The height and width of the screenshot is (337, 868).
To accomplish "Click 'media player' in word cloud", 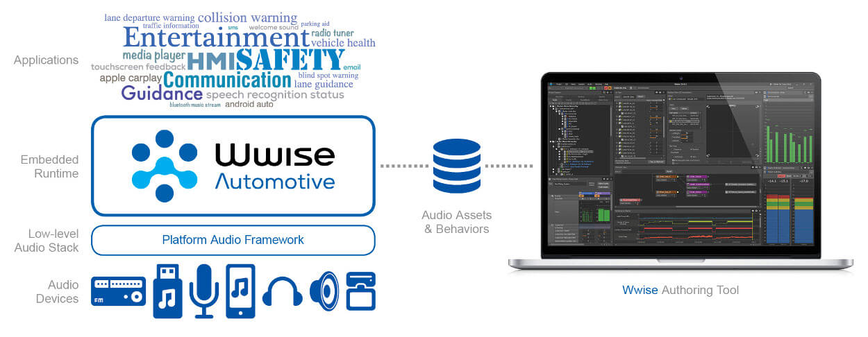I will [x=154, y=55].
